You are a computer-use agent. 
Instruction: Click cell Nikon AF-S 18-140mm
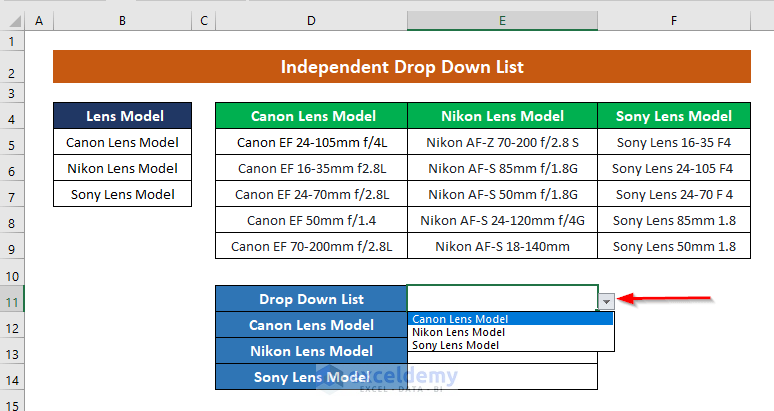pos(502,247)
